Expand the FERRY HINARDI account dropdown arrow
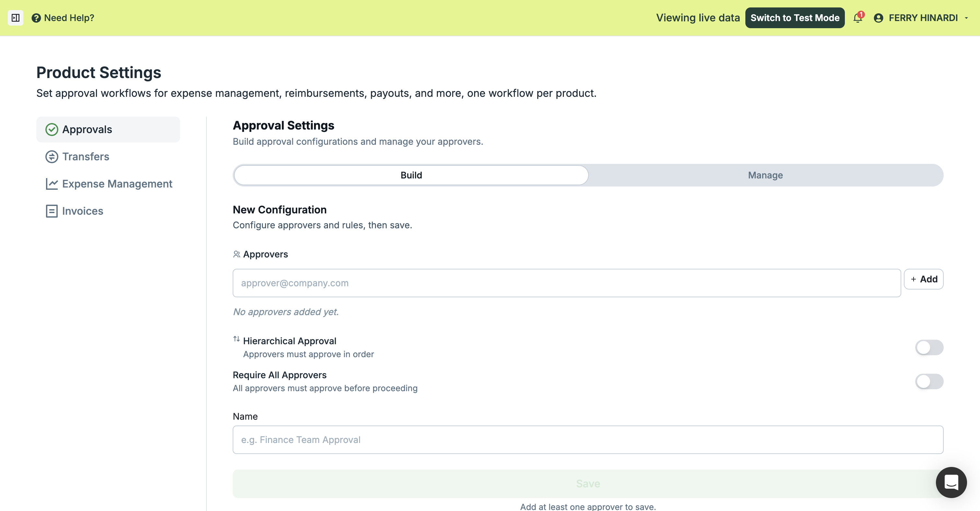This screenshot has width=980, height=511. (x=966, y=18)
